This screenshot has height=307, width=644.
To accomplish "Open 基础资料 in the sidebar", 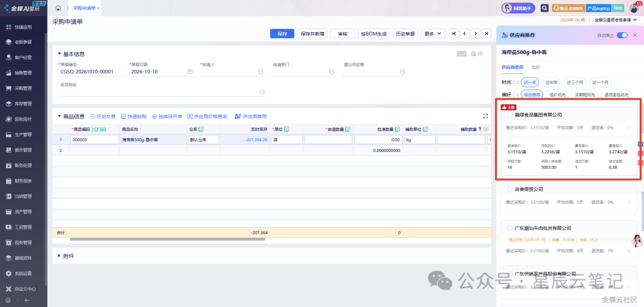I will (24, 259).
